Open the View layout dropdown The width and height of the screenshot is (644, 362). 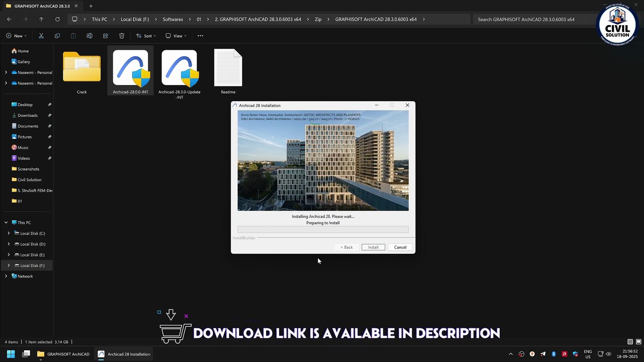click(176, 36)
